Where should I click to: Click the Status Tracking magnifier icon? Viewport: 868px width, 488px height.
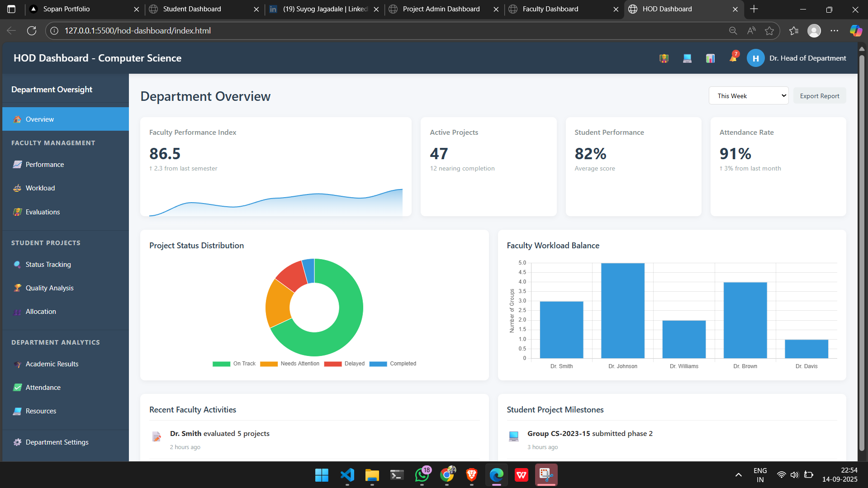[x=17, y=265]
